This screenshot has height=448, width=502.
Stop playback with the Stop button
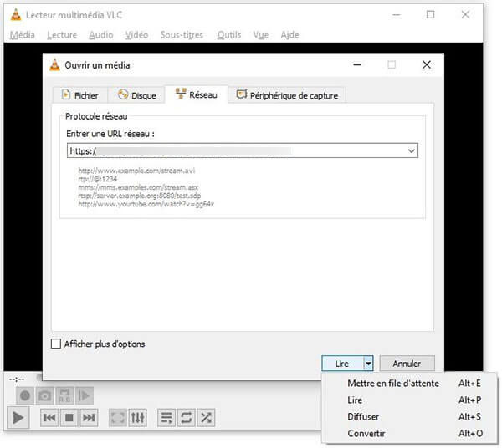coord(69,417)
